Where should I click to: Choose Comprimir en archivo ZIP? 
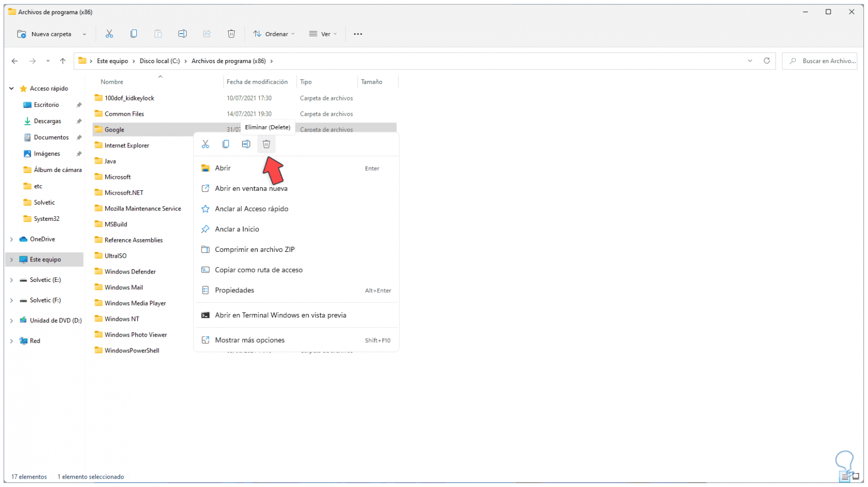click(x=296, y=249)
